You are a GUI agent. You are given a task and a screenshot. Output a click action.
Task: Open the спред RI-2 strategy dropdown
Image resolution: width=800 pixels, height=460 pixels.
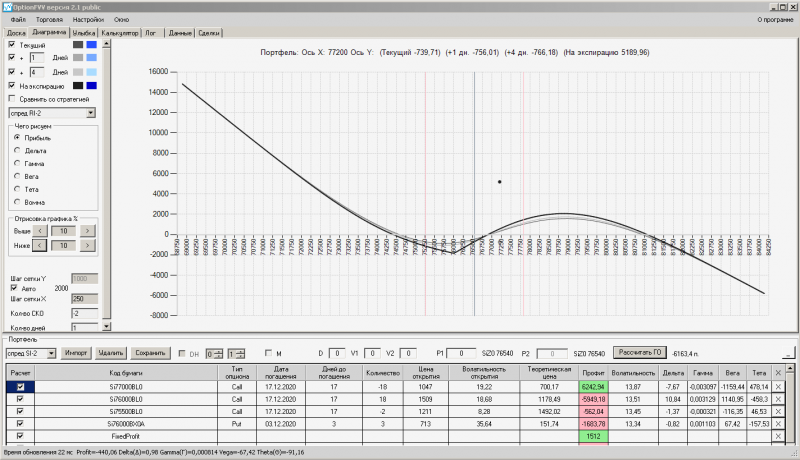(x=90, y=113)
